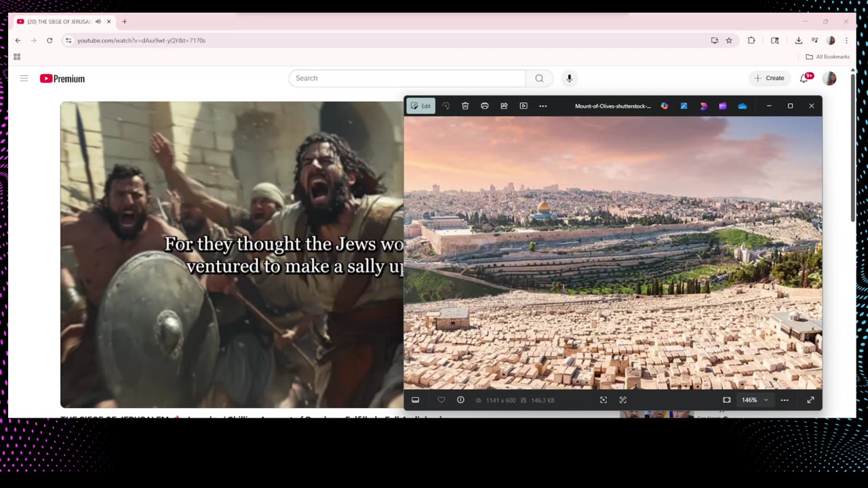This screenshot has width=868, height=488.
Task: Print the Mount of Olives photo
Action: click(x=485, y=106)
